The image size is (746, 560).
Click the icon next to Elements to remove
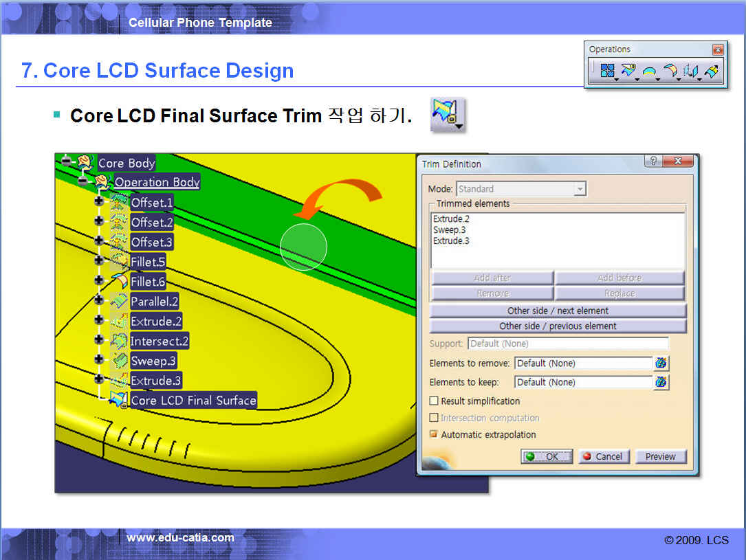click(x=661, y=363)
